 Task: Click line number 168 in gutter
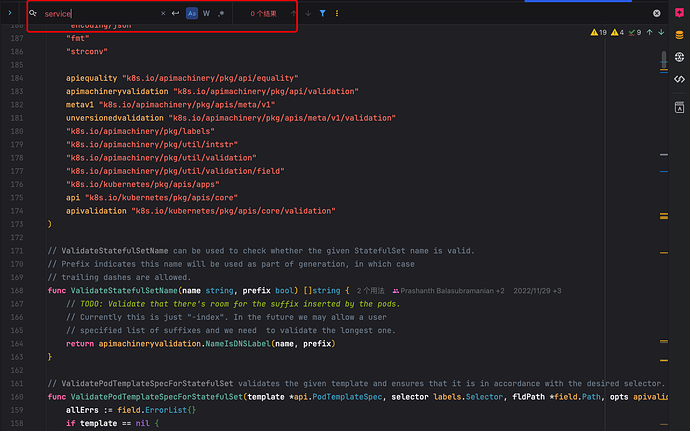(x=17, y=291)
